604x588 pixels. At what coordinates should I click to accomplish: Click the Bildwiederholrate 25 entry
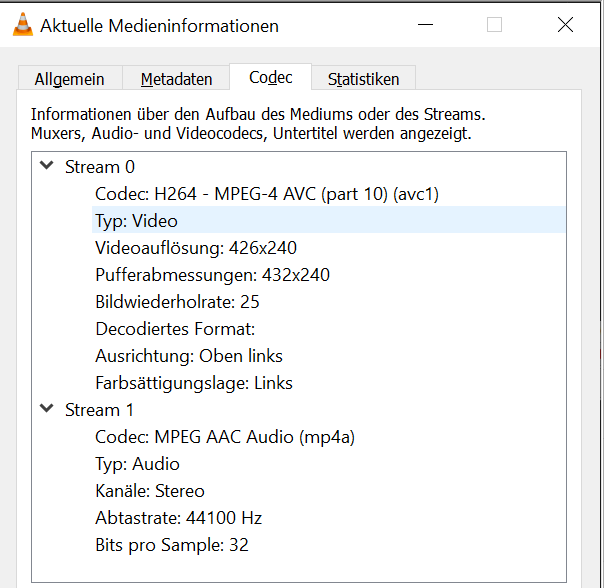coord(177,302)
